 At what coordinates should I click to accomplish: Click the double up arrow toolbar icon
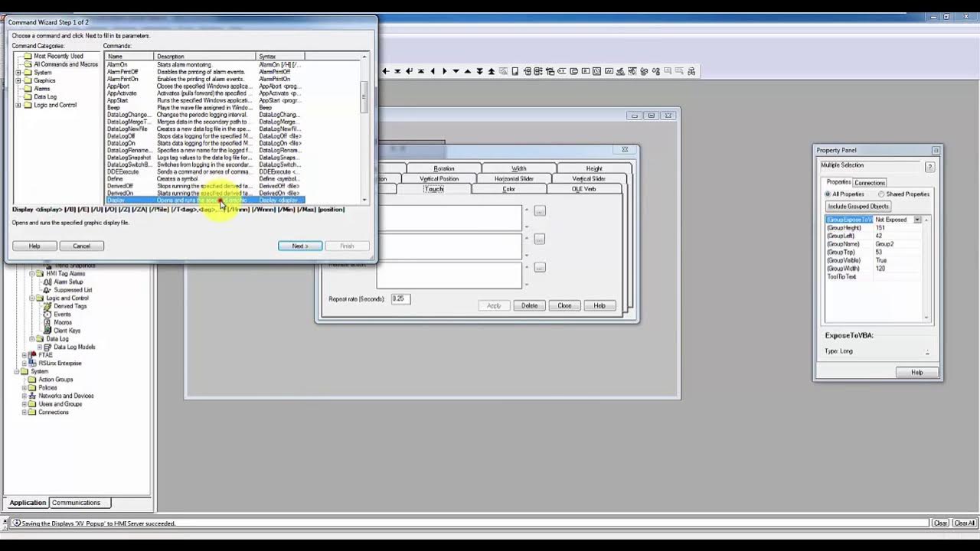[492, 71]
